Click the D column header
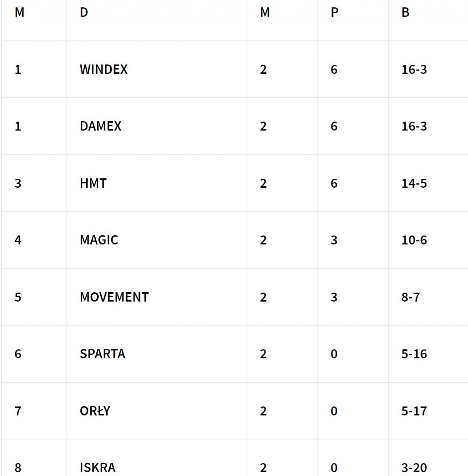Image resolution: width=468 pixels, height=476 pixels. pyautogui.click(x=84, y=12)
